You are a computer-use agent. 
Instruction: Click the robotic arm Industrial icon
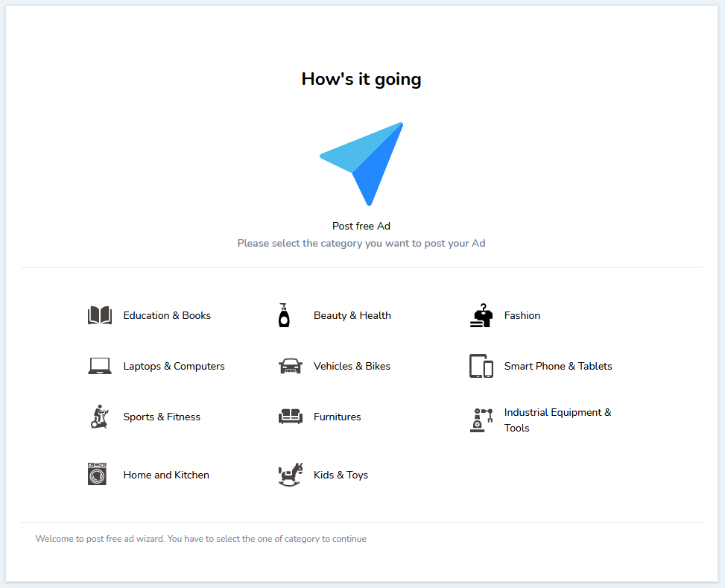point(481,420)
